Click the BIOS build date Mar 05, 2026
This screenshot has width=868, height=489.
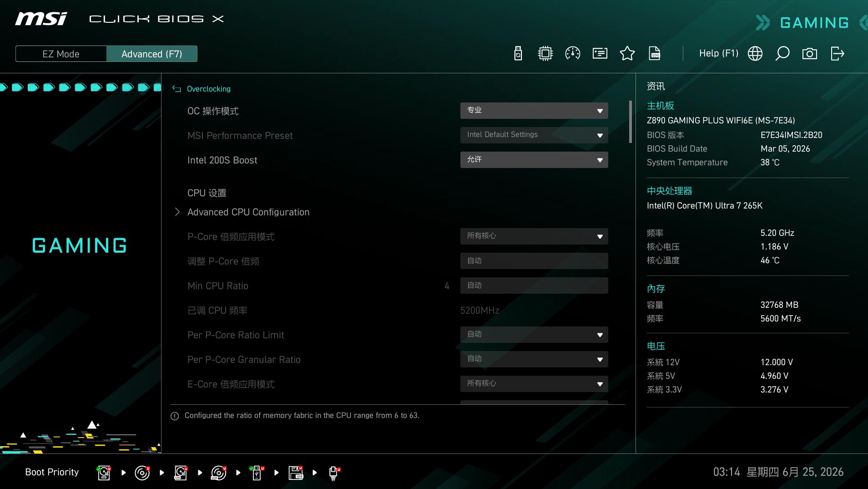click(x=785, y=149)
